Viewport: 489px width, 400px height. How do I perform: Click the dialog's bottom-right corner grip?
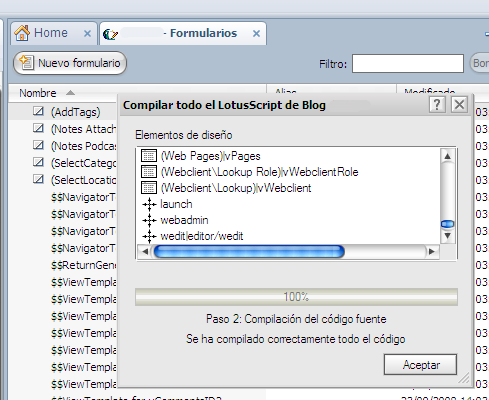point(464,378)
